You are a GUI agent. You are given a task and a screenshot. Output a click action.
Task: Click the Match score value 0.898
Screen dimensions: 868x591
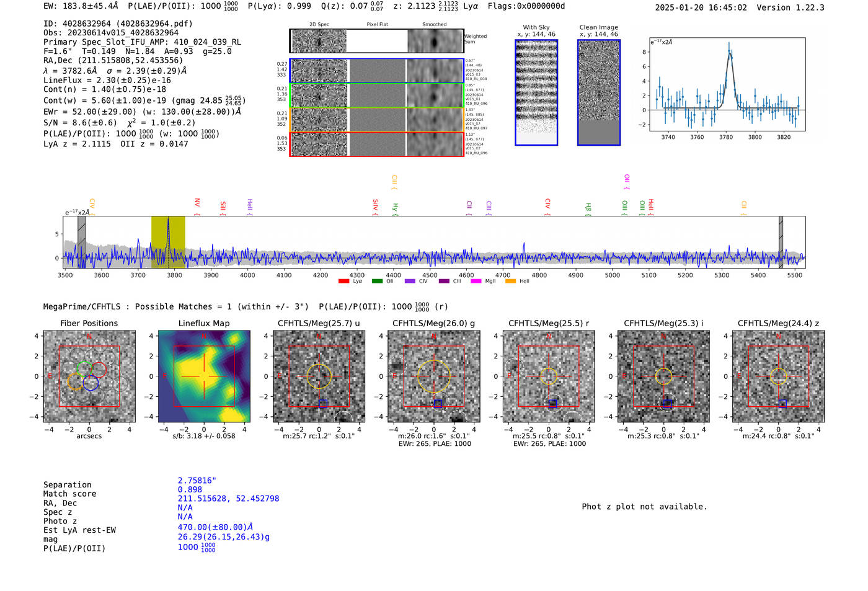[190, 489]
